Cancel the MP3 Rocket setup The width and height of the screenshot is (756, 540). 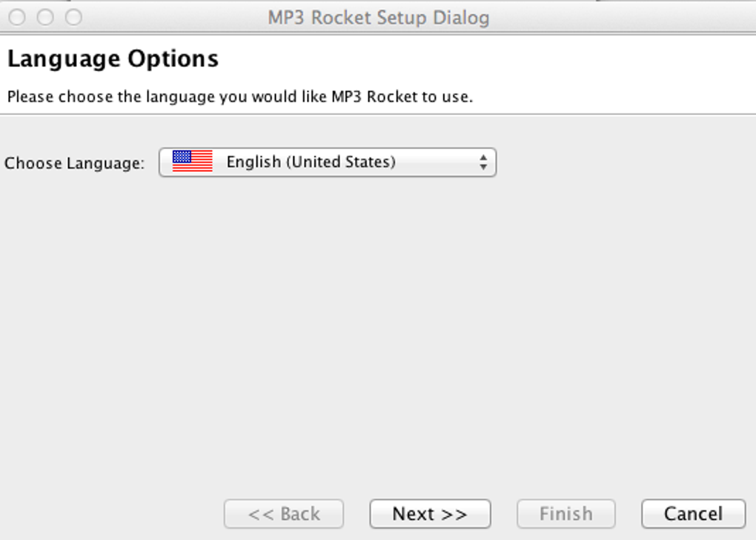click(693, 514)
